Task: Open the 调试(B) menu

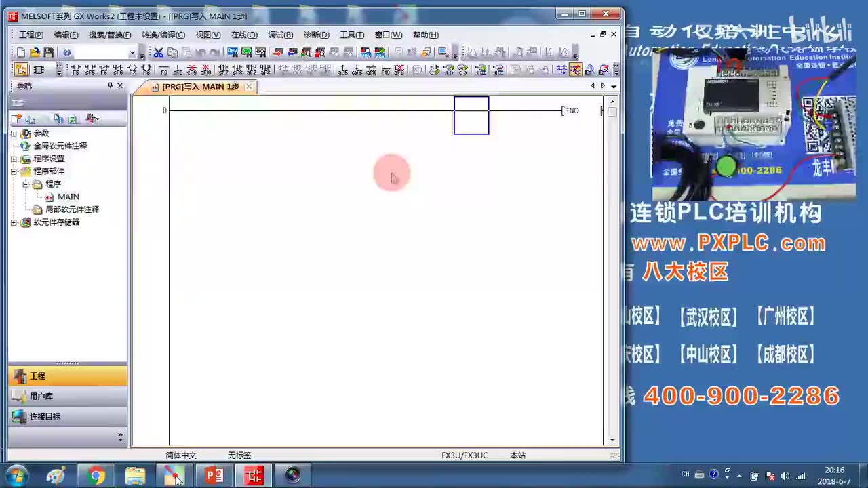Action: pyautogui.click(x=281, y=35)
